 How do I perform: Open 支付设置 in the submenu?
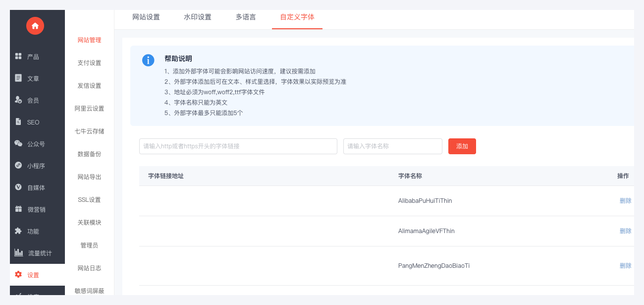pyautogui.click(x=90, y=63)
